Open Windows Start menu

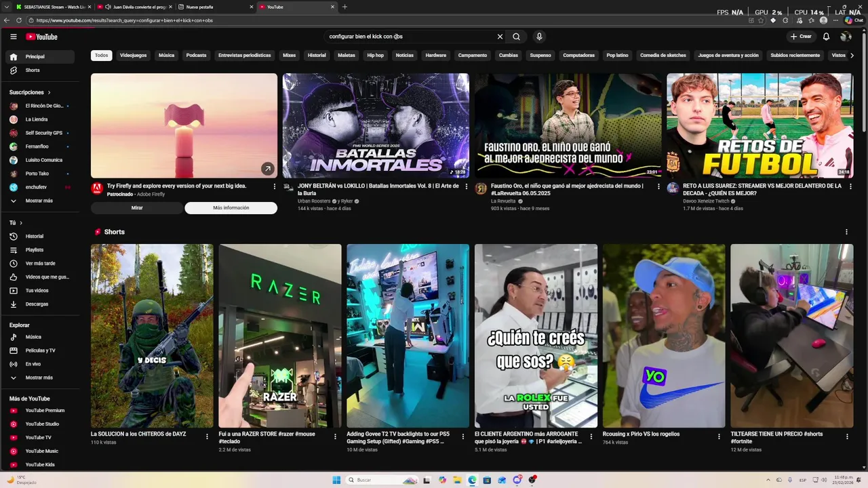pyautogui.click(x=336, y=480)
